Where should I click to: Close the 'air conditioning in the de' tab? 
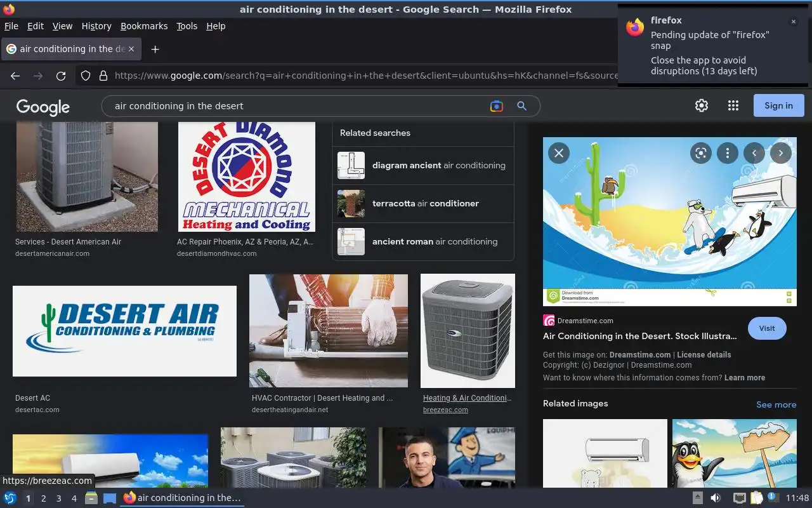(131, 49)
